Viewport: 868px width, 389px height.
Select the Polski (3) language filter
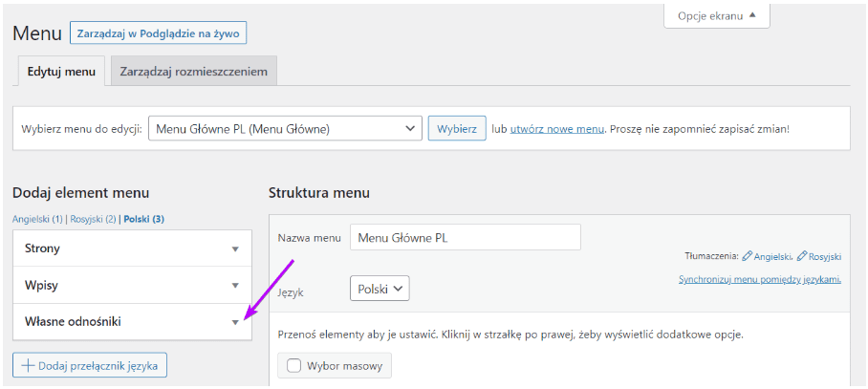pos(144,219)
